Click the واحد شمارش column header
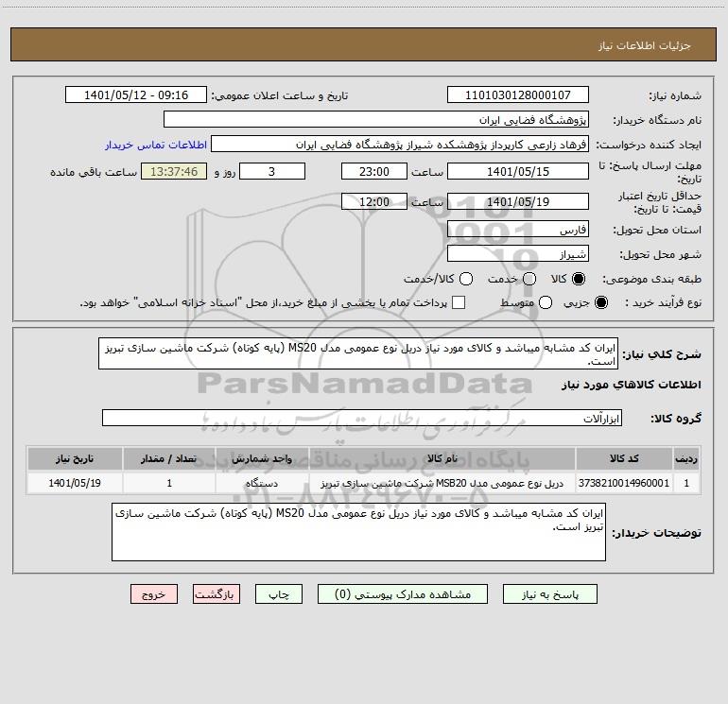The width and height of the screenshot is (728, 704). (x=262, y=458)
